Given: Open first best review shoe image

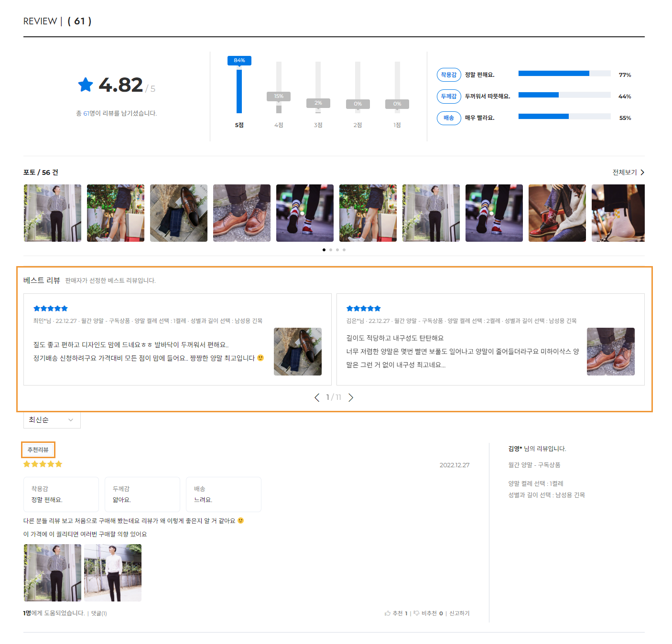Looking at the screenshot, I should coord(297,352).
